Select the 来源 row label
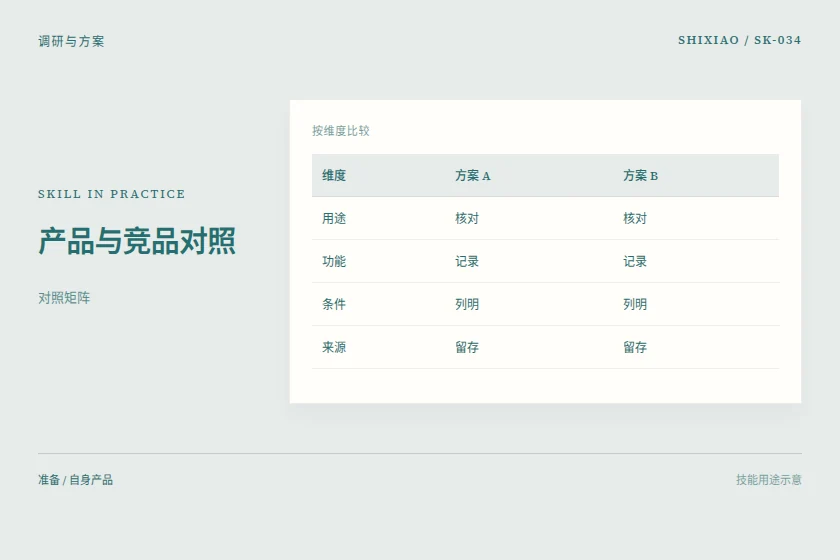 [334, 347]
